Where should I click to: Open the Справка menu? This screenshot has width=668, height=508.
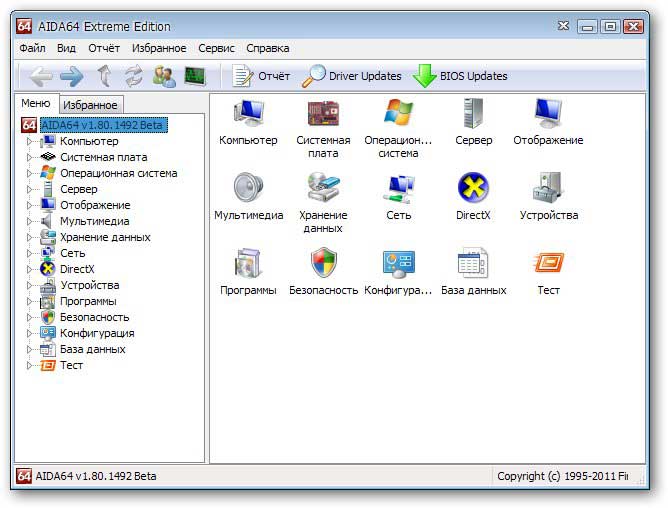(268, 48)
